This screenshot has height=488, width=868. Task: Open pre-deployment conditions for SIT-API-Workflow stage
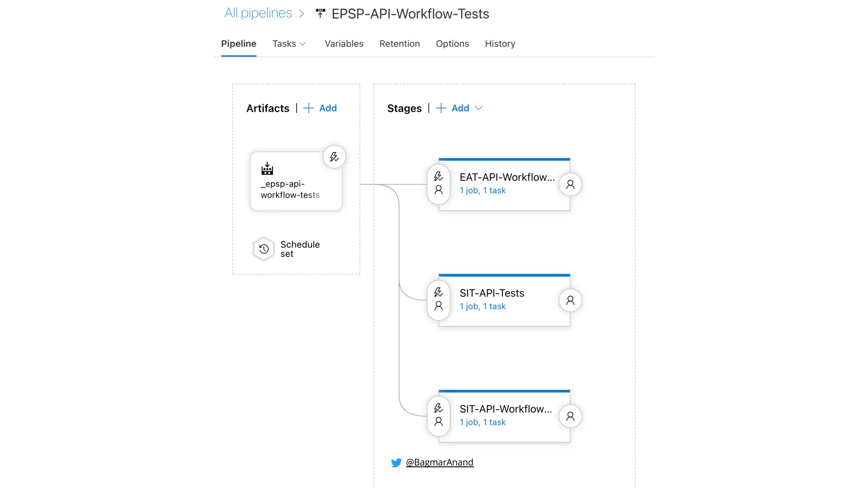pos(438,415)
